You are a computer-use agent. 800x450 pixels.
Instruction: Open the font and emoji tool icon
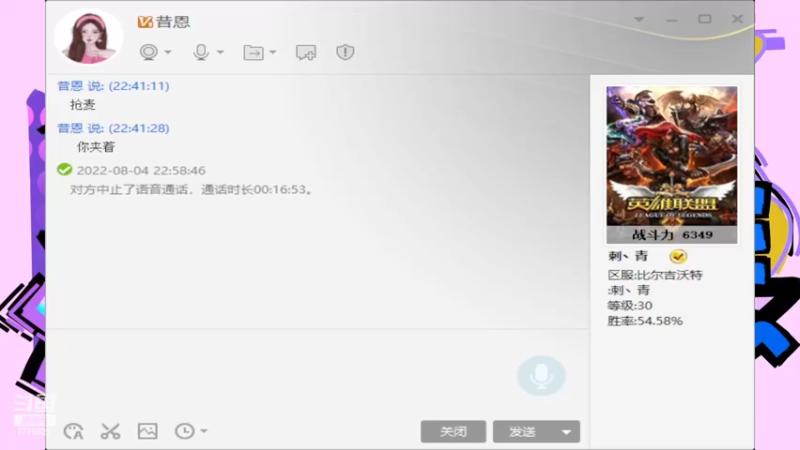(73, 431)
